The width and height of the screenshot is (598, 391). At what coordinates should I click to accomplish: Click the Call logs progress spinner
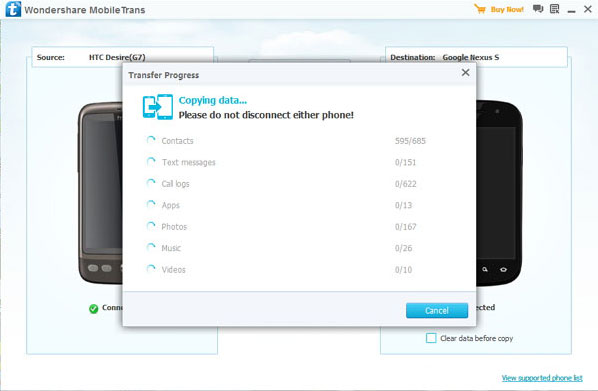click(151, 183)
